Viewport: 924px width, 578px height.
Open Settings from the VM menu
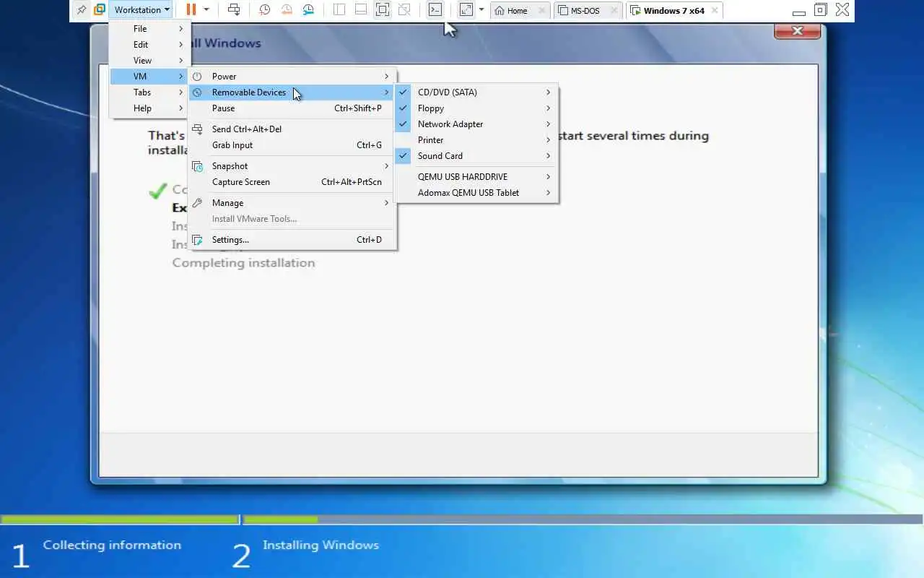[x=292, y=240]
